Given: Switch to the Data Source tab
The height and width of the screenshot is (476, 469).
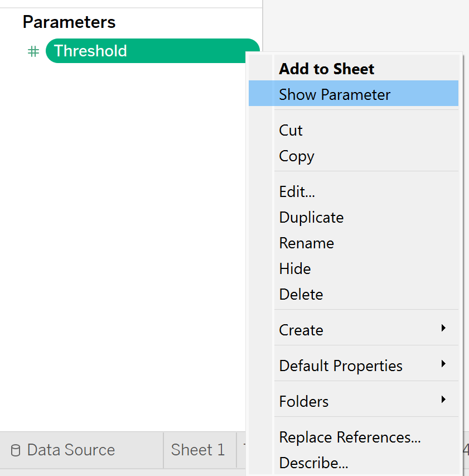Looking at the screenshot, I should (70, 450).
